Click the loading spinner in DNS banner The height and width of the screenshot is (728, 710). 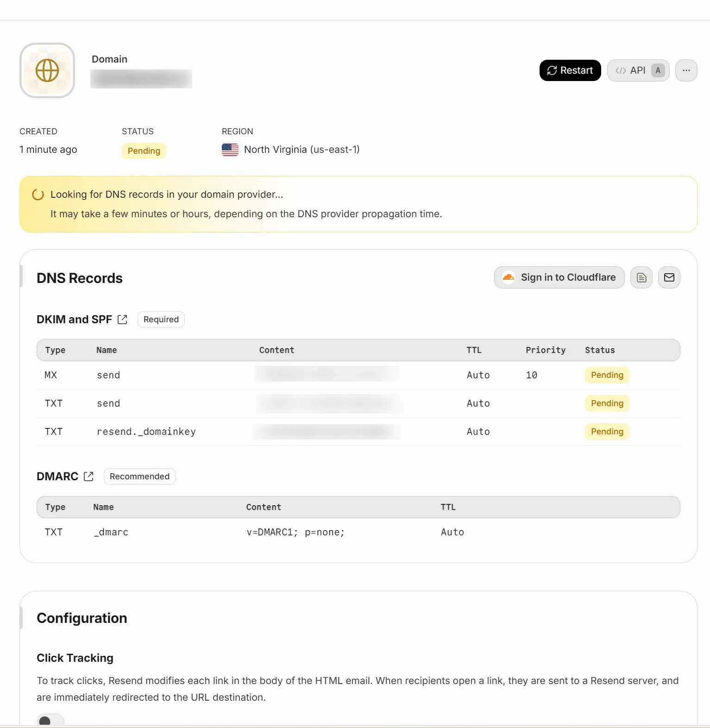pyautogui.click(x=38, y=195)
